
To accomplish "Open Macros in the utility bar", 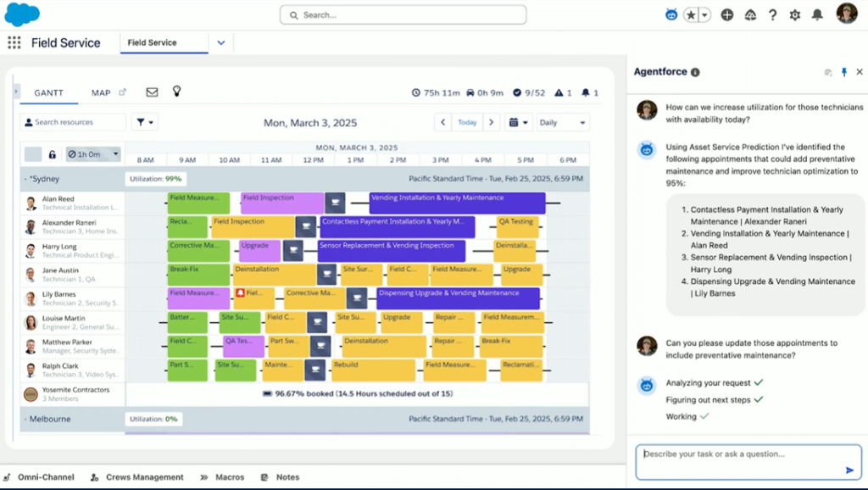I will coord(223,477).
